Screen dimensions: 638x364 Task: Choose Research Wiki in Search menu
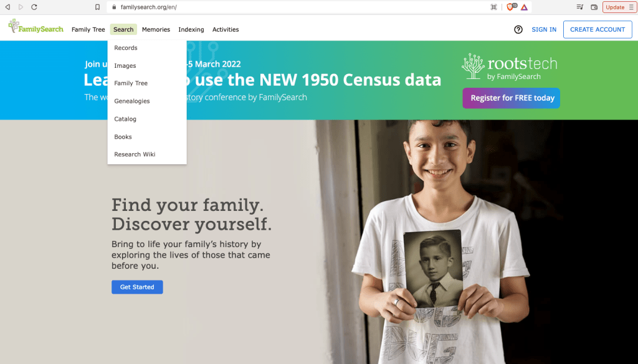(135, 154)
